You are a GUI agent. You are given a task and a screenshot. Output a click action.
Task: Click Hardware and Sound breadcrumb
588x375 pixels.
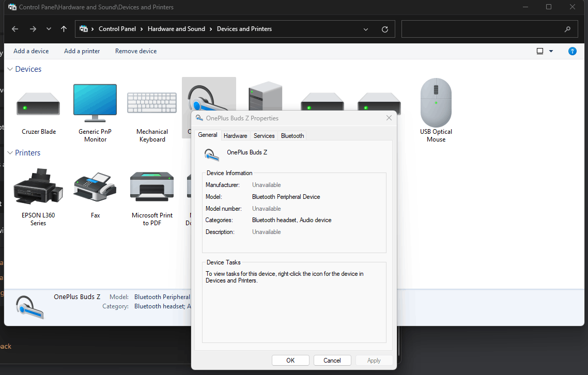click(x=176, y=29)
